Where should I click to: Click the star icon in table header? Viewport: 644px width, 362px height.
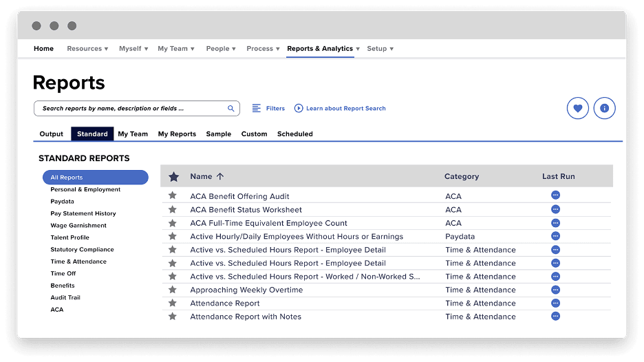tap(173, 177)
